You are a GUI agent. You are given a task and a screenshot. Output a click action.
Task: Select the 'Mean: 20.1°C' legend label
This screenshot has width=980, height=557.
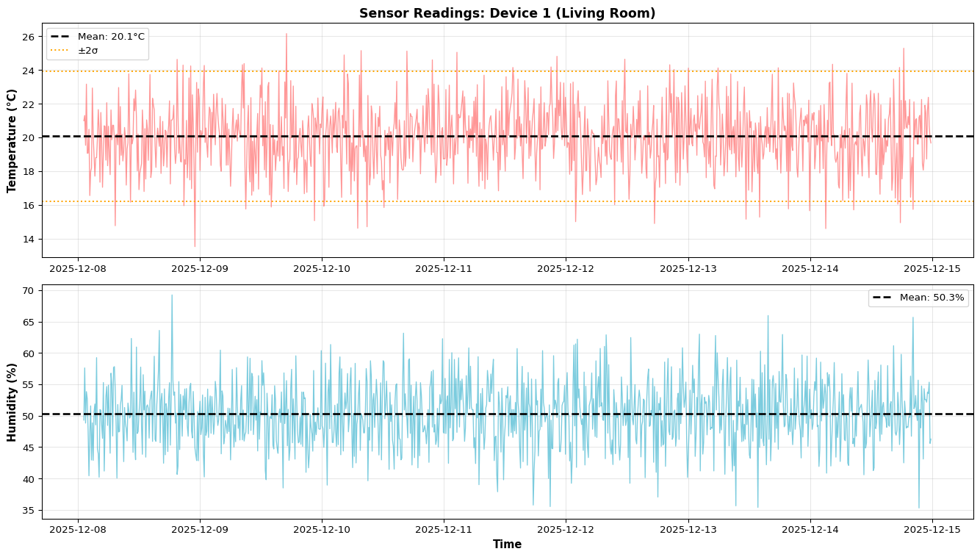tap(112, 36)
